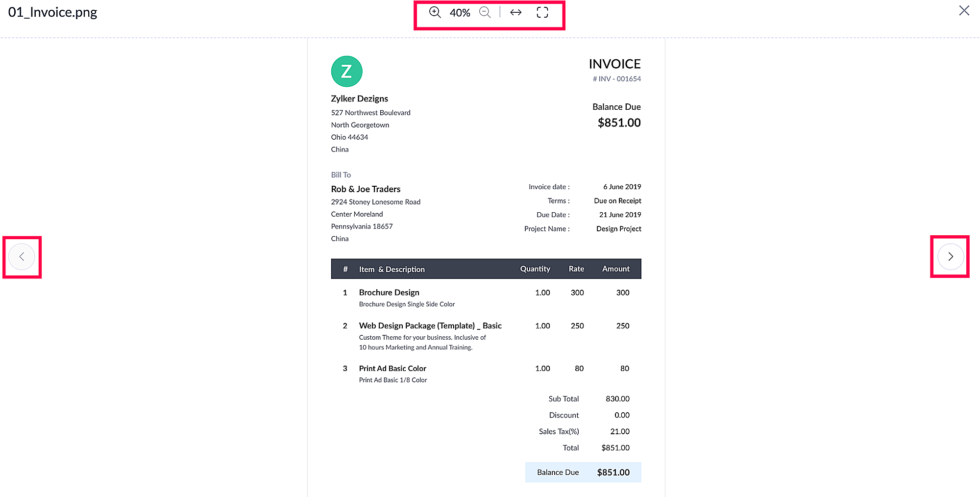Screen dimensions: 980x497
Task: Go to the previous file
Action: [22, 257]
